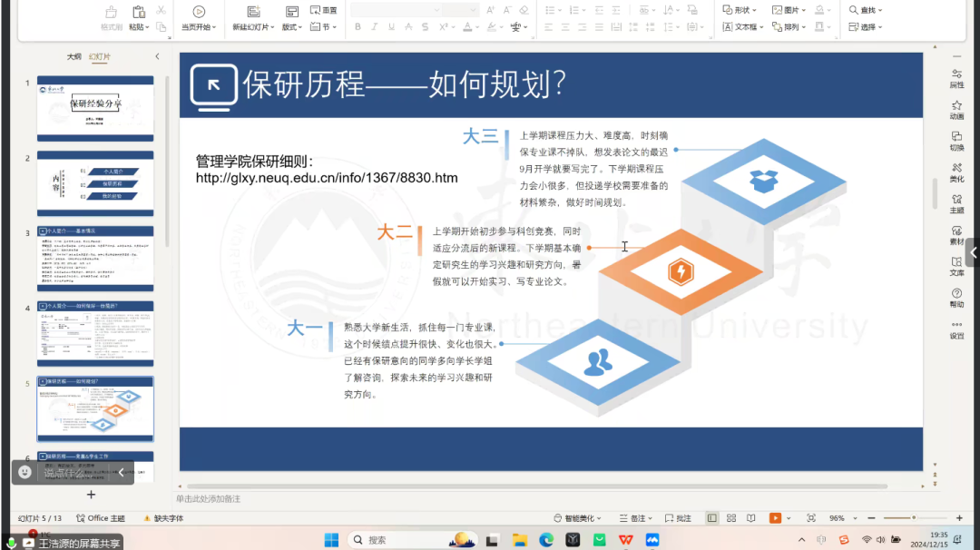Switch to slide sorter view icon
The height and width of the screenshot is (550, 980).
(731, 518)
